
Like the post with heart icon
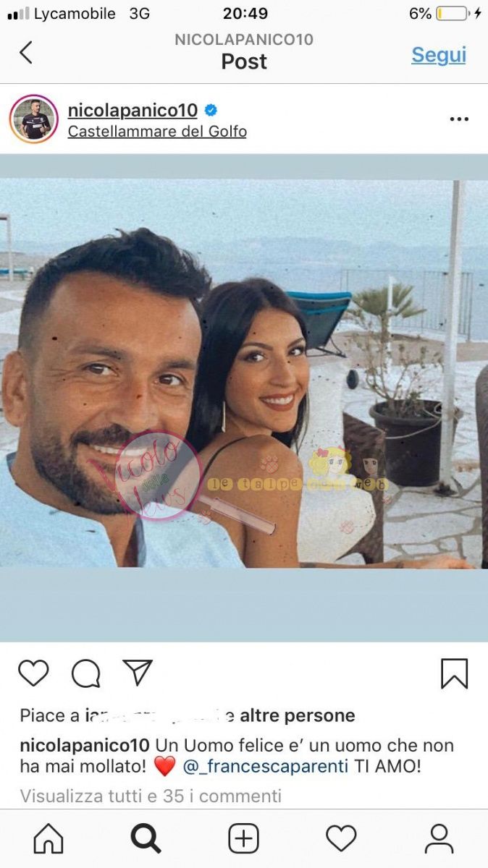33,673
